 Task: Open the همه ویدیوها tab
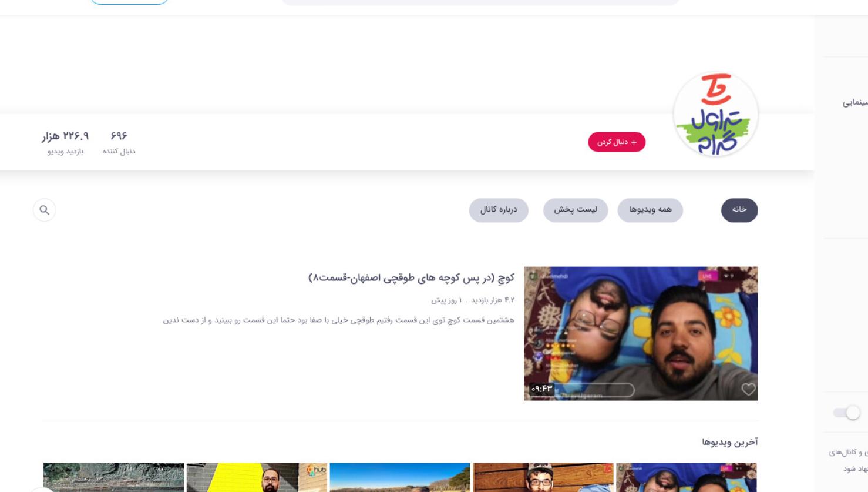(x=650, y=210)
